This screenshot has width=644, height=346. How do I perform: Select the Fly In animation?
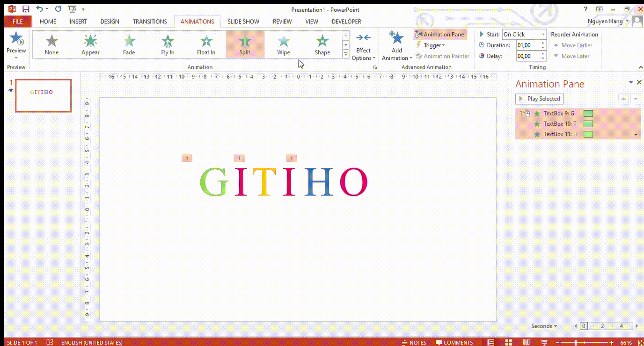pos(168,44)
